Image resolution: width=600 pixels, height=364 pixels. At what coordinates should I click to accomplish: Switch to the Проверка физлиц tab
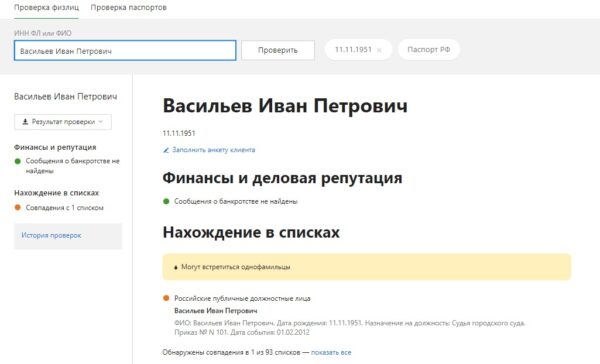[46, 7]
